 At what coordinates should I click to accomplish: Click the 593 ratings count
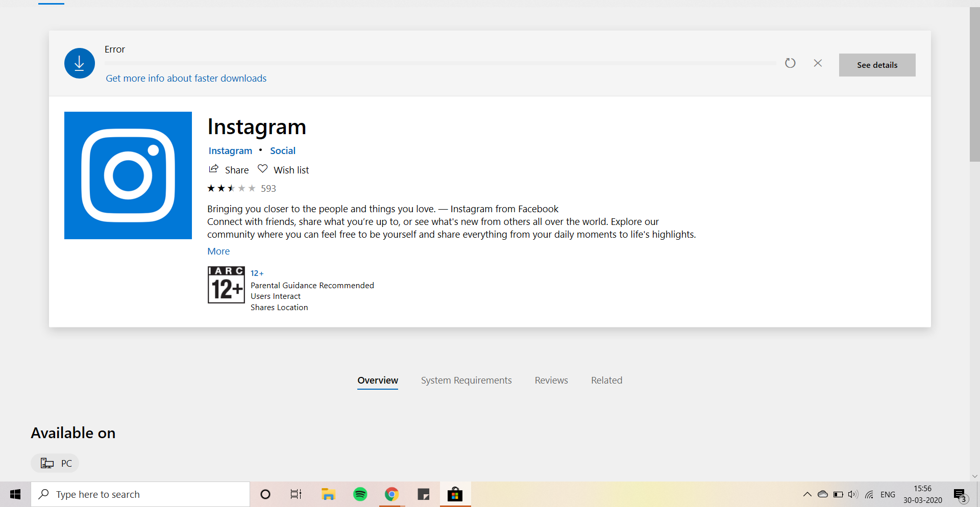tap(268, 189)
